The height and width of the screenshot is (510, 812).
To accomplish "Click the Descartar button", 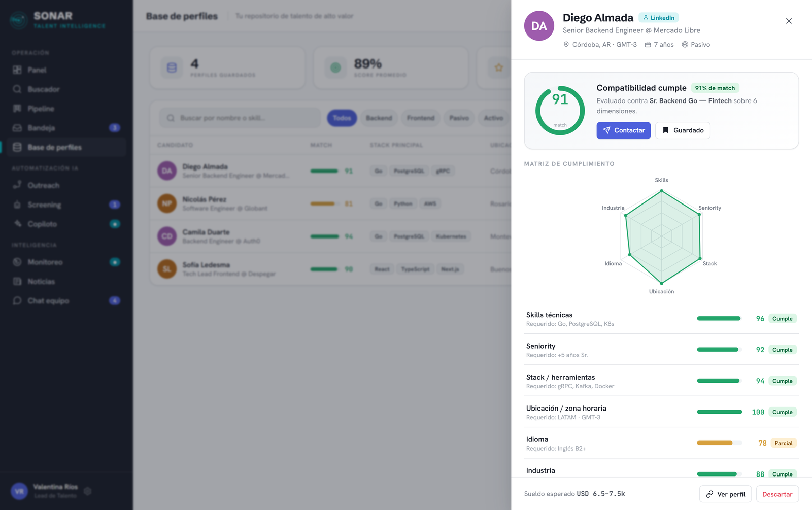I will (777, 494).
